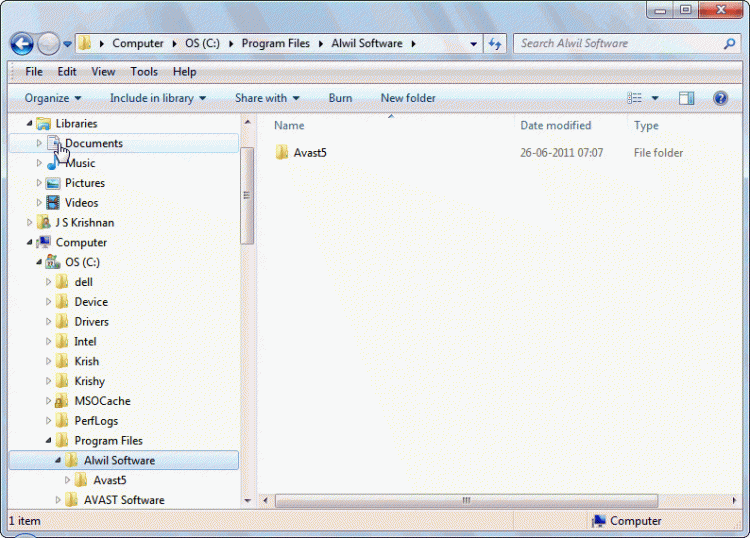Click the horizontal scrollbar thumb
This screenshot has height=538, width=750.
pos(466,501)
